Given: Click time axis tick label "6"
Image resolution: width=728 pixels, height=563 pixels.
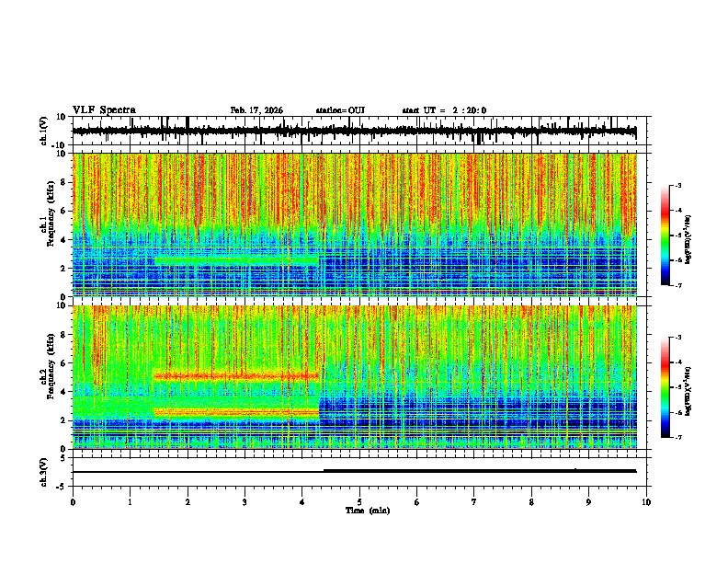Looking at the screenshot, I should (417, 502).
